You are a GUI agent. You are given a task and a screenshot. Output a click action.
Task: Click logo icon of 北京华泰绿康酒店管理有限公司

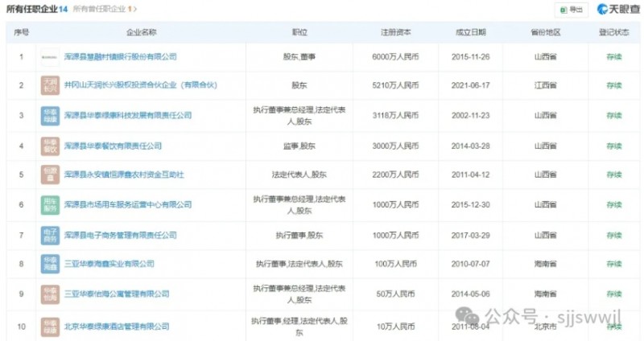coord(50,327)
